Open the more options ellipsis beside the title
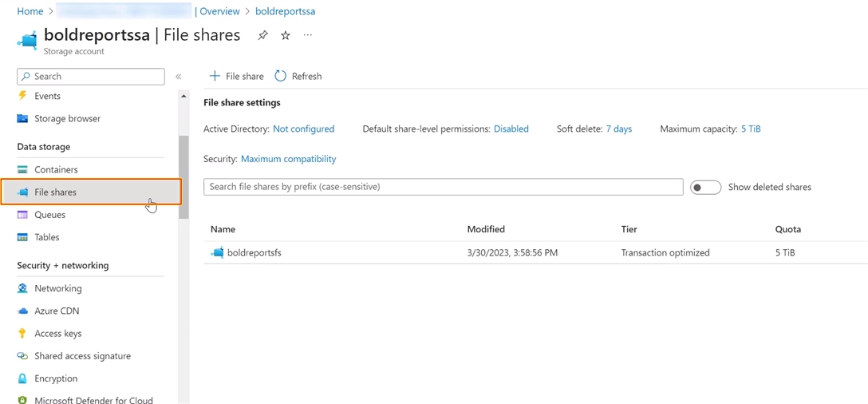The height and width of the screenshot is (404, 868). pos(308,35)
